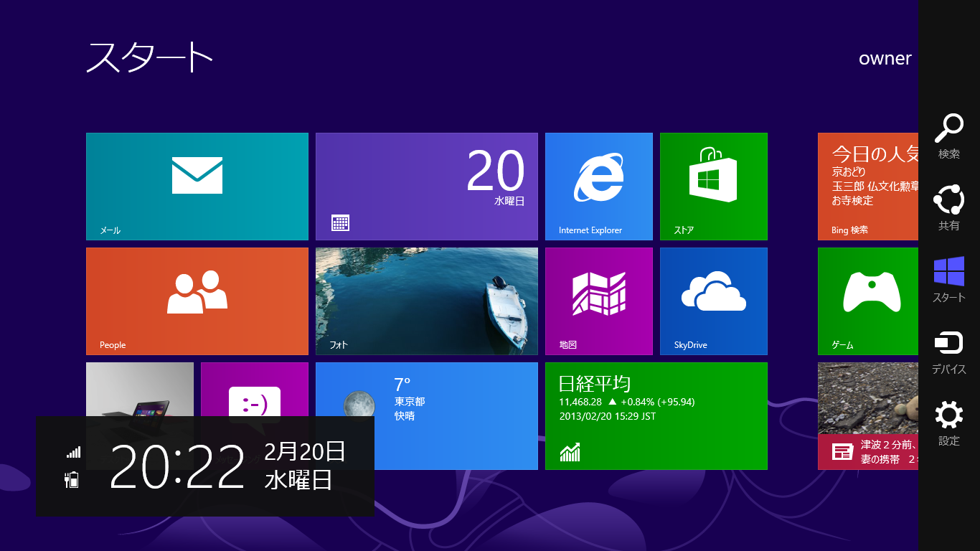Open the フォト tile with the boat photo
Image resolution: width=980 pixels, height=551 pixels.
(x=427, y=301)
